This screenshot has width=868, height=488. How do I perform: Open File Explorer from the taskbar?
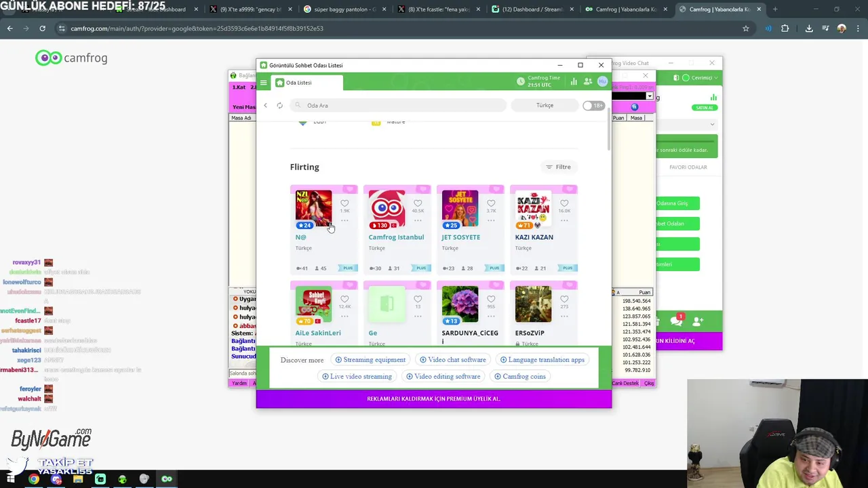[78, 479]
